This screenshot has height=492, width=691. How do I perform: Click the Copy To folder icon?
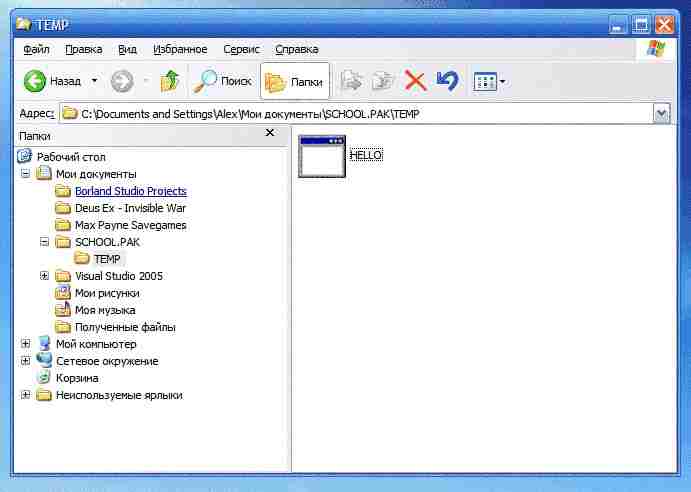point(382,81)
